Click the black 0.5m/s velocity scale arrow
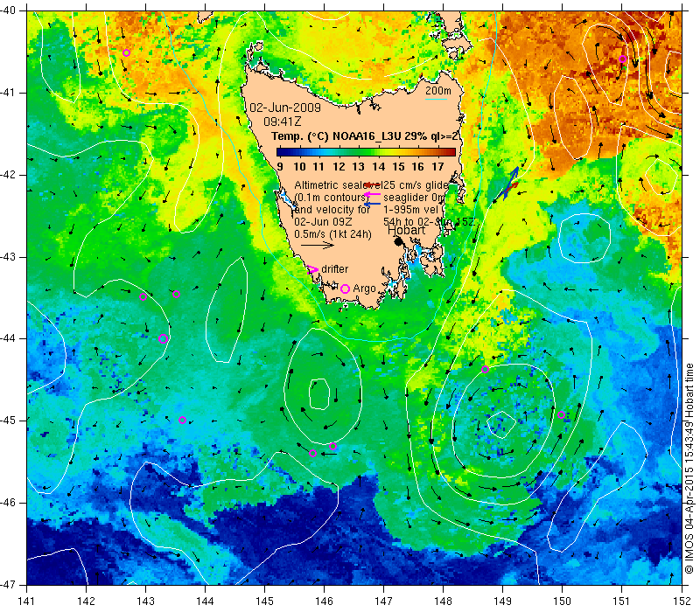Screen dimensions: 700x612 point(318,245)
